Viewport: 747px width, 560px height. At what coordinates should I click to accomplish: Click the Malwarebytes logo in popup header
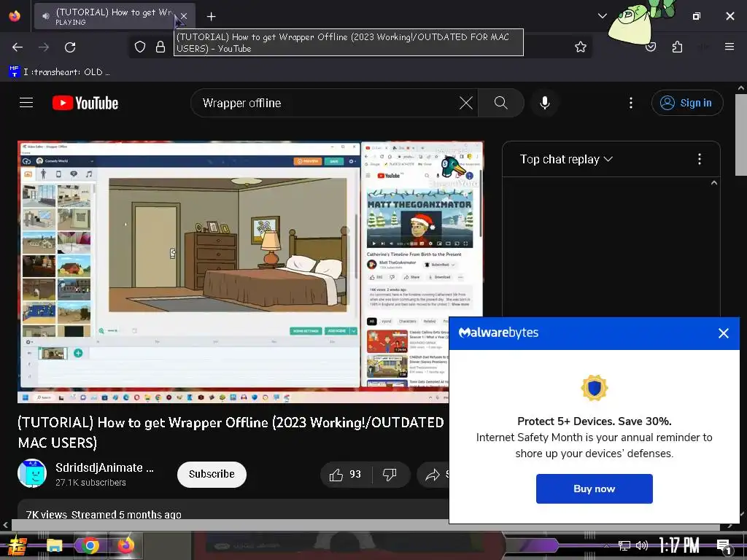(x=498, y=332)
